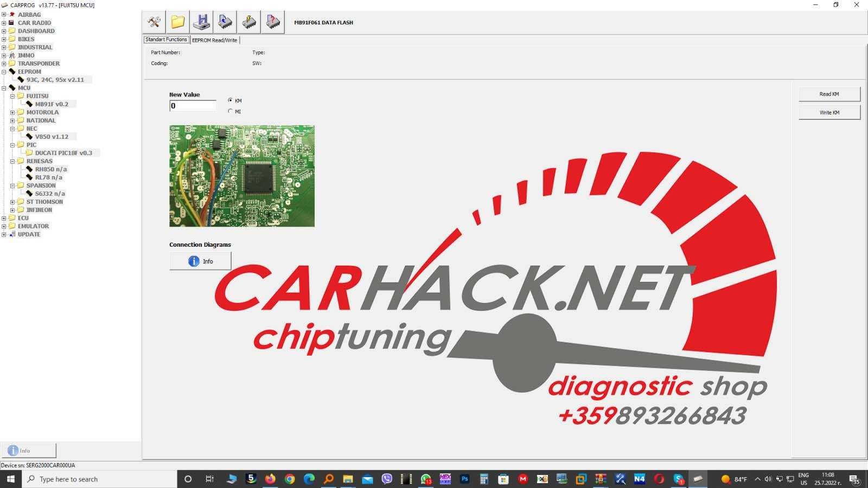Open Google Chrome from the taskbar
Viewport: 868px width, 488px height.
[x=290, y=479]
